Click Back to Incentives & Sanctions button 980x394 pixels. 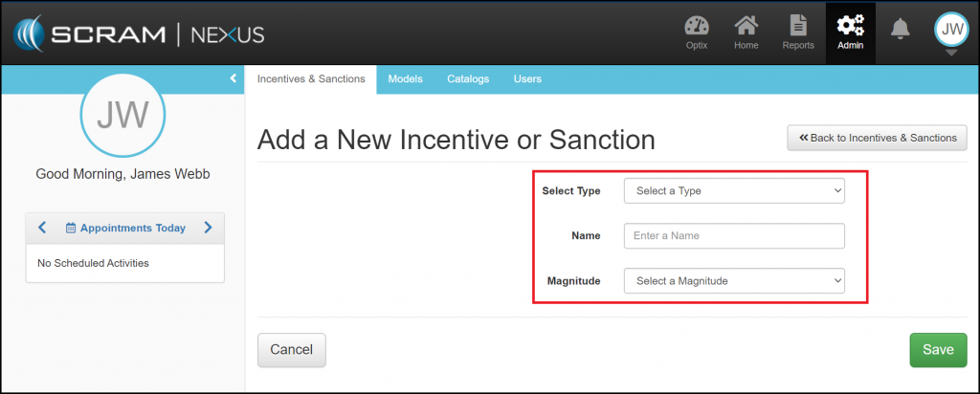877,138
